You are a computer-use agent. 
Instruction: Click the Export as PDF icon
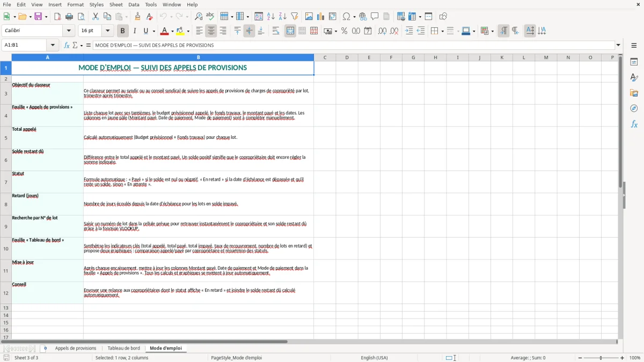(x=57, y=17)
